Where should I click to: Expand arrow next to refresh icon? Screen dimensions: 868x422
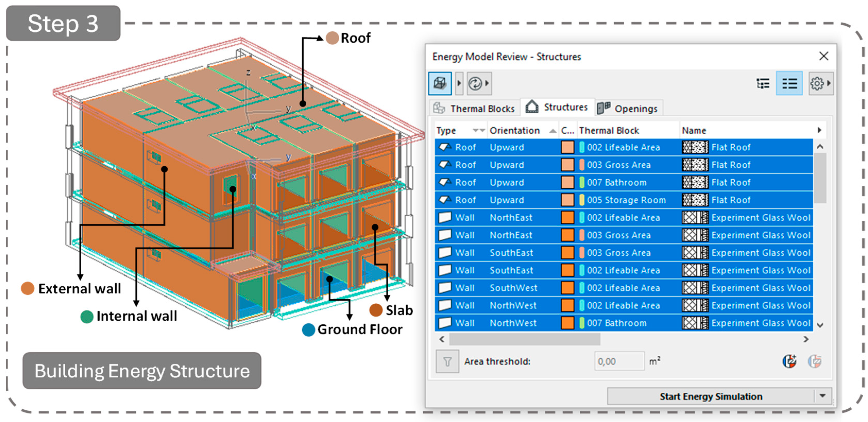(487, 83)
